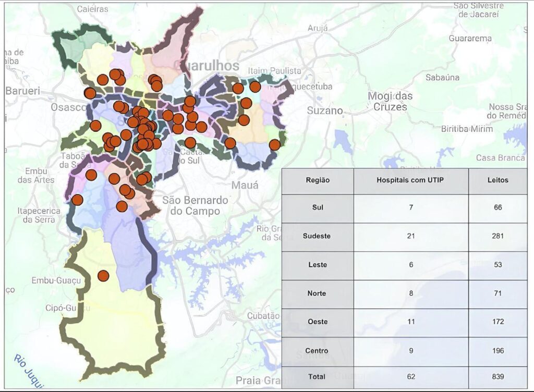Select the Hospitais com UTIP column header
The width and height of the screenshot is (534, 392).
tap(411, 180)
